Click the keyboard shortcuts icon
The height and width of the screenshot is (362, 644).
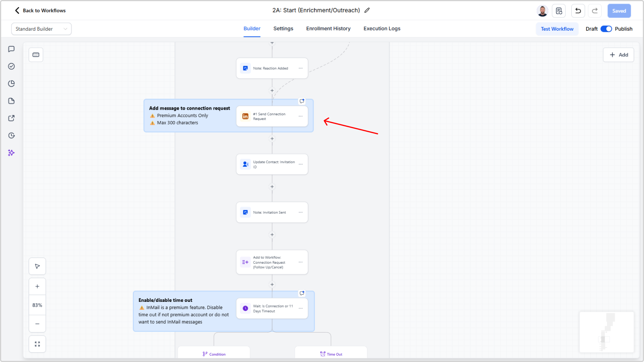(x=36, y=55)
